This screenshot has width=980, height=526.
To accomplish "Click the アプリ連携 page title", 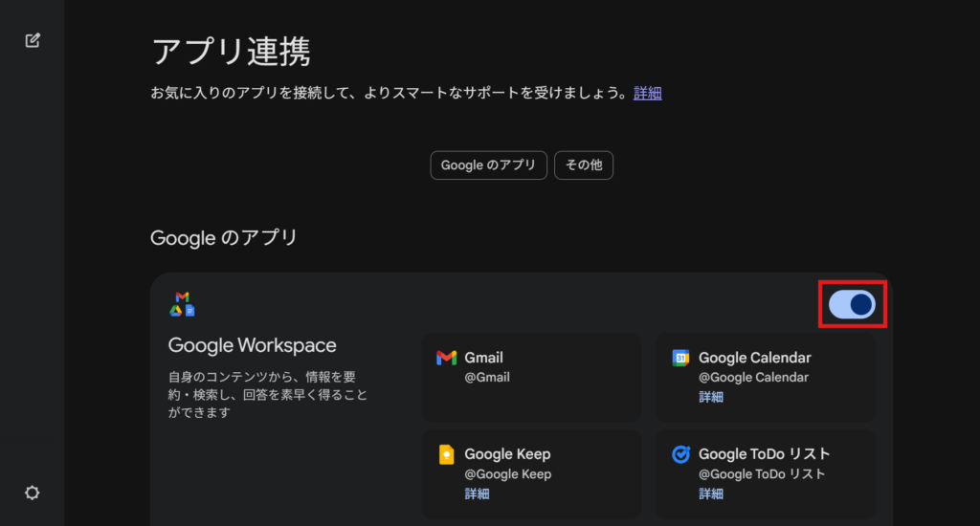I will (231, 51).
